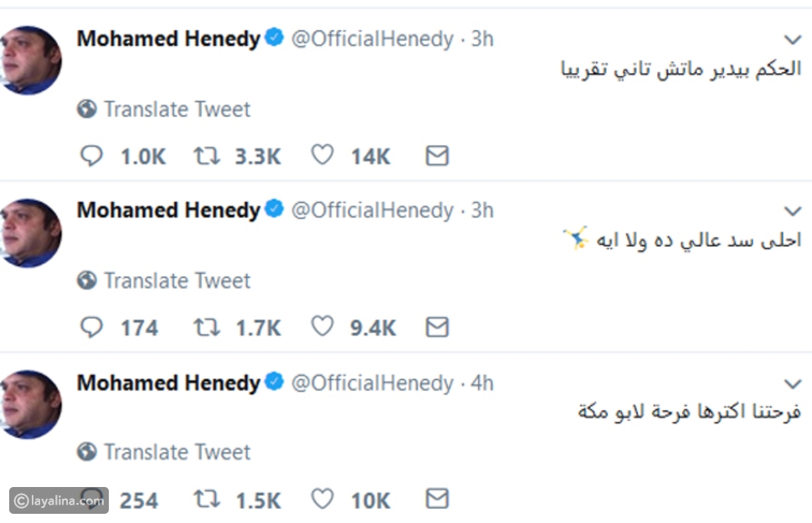Open the first tweet's options chevron
The image size is (812, 523).
[792, 39]
